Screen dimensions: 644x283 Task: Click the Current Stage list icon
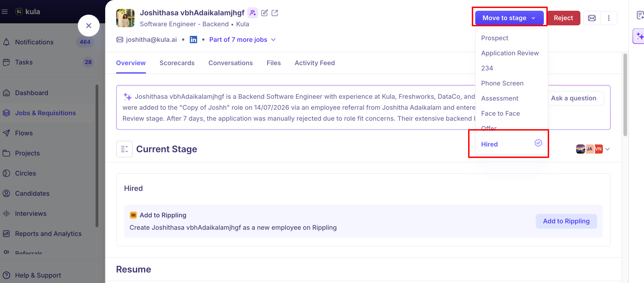(124, 149)
